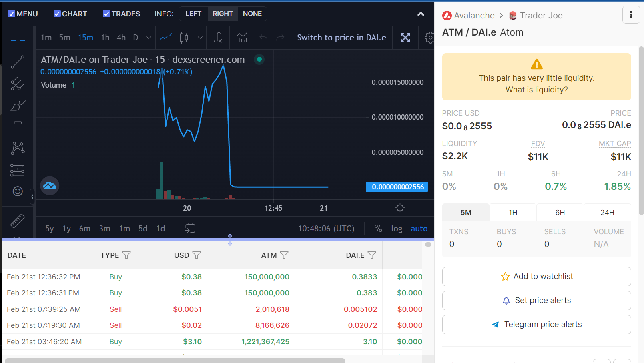Click Set price alerts button
644x363 pixels.
click(x=536, y=301)
